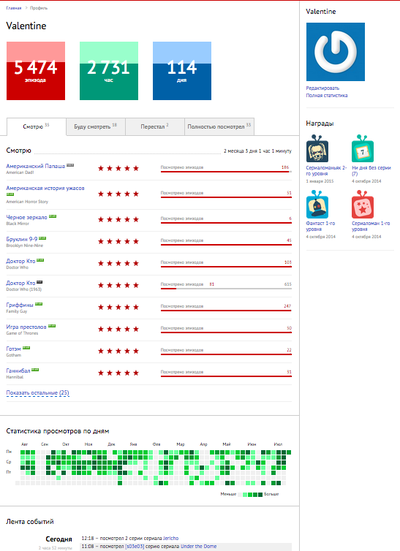Screen dimensions: 400x551
Task: Switch to the Буду смотреть tab
Action: pos(95,127)
